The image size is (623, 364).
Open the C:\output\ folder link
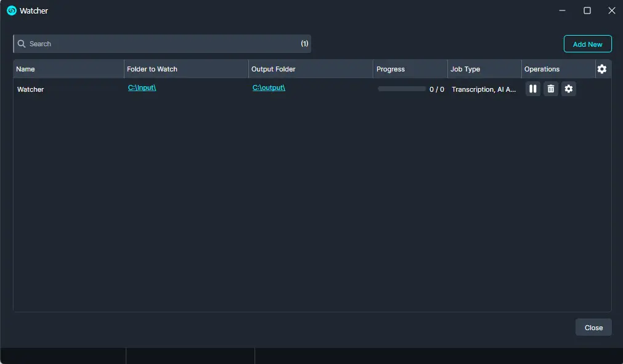[269, 87]
